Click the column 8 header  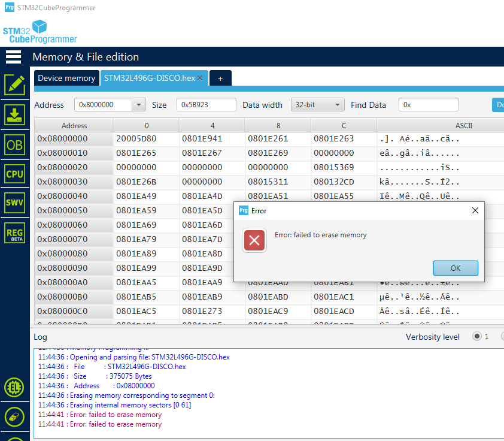[x=278, y=125]
